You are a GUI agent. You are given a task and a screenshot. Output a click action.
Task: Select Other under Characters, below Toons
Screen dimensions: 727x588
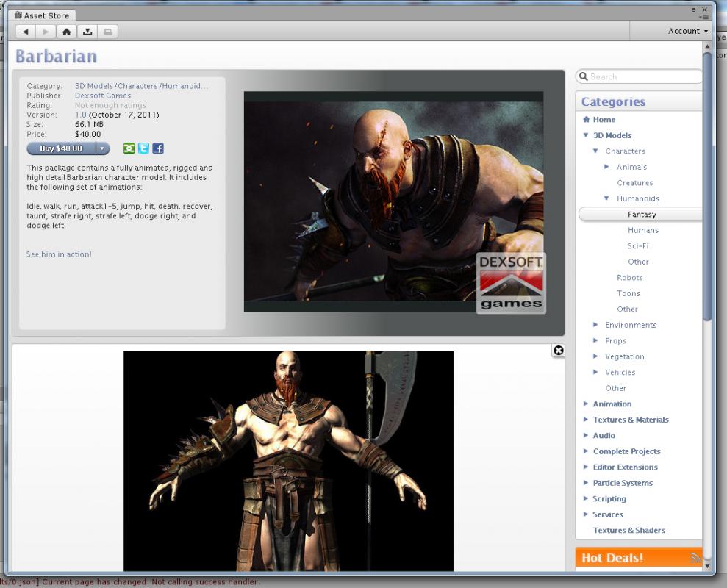click(627, 309)
